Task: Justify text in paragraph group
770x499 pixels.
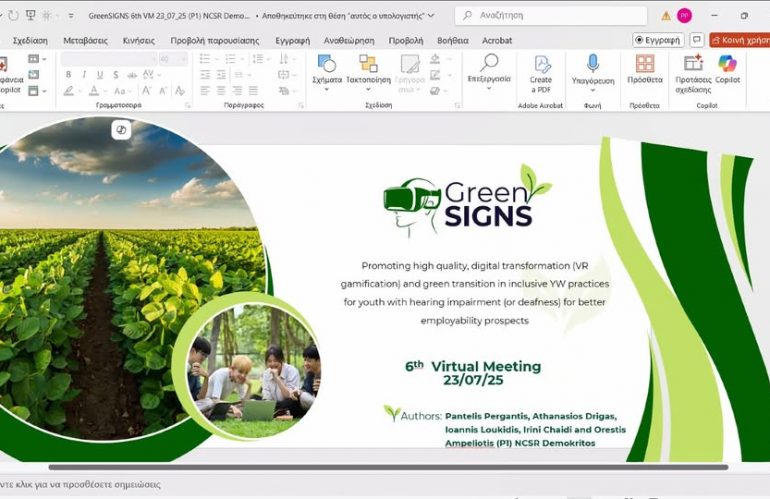Action: pyautogui.click(x=253, y=90)
